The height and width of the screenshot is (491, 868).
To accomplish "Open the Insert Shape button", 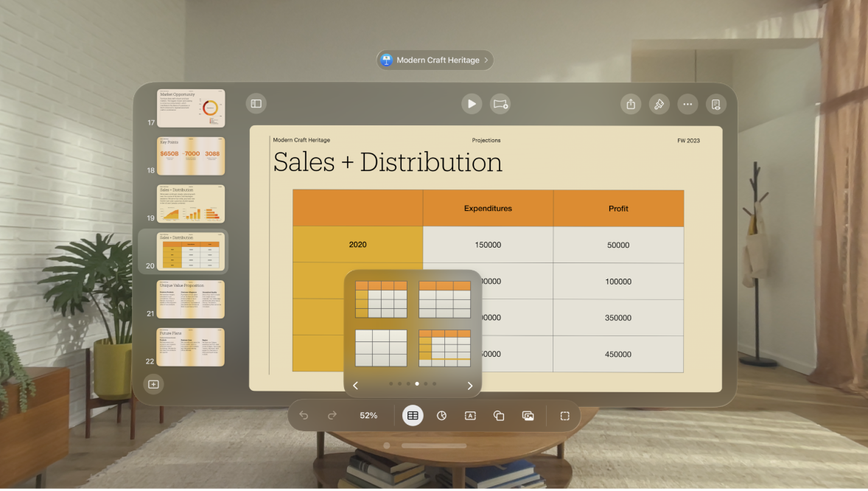I will [499, 416].
